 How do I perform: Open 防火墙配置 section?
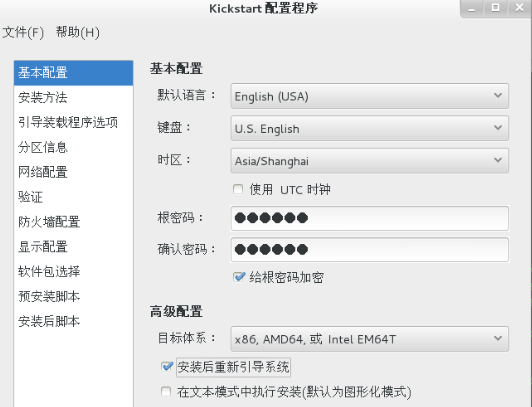73,222
